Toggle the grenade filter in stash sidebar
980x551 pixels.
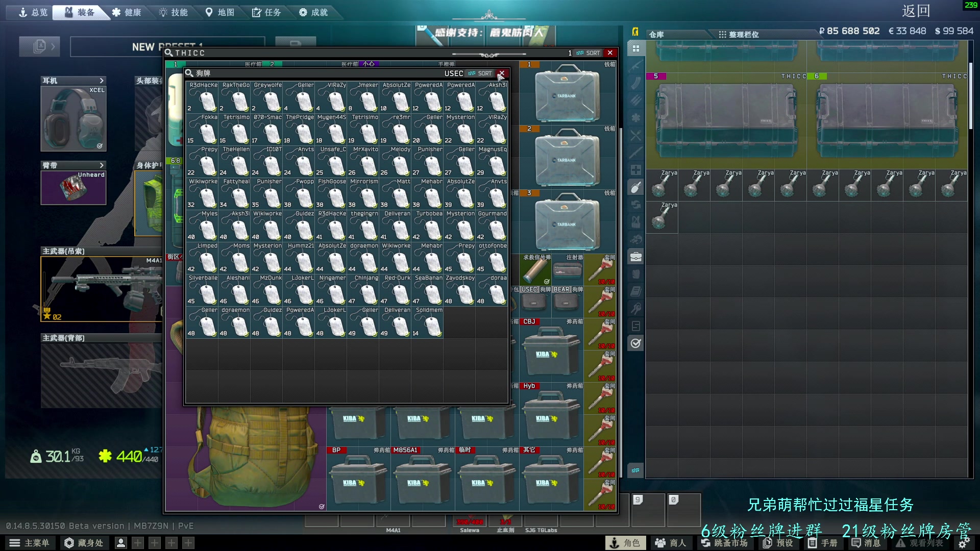635,187
